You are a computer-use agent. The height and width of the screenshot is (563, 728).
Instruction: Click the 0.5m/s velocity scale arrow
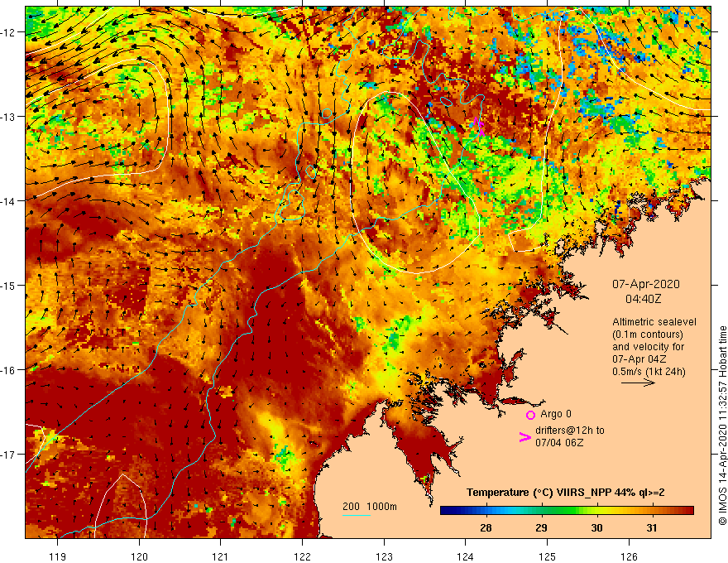tap(638, 383)
